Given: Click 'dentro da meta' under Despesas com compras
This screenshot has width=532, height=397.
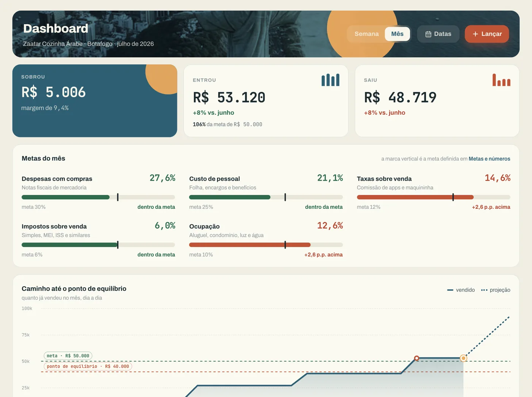Looking at the screenshot, I should click(156, 207).
